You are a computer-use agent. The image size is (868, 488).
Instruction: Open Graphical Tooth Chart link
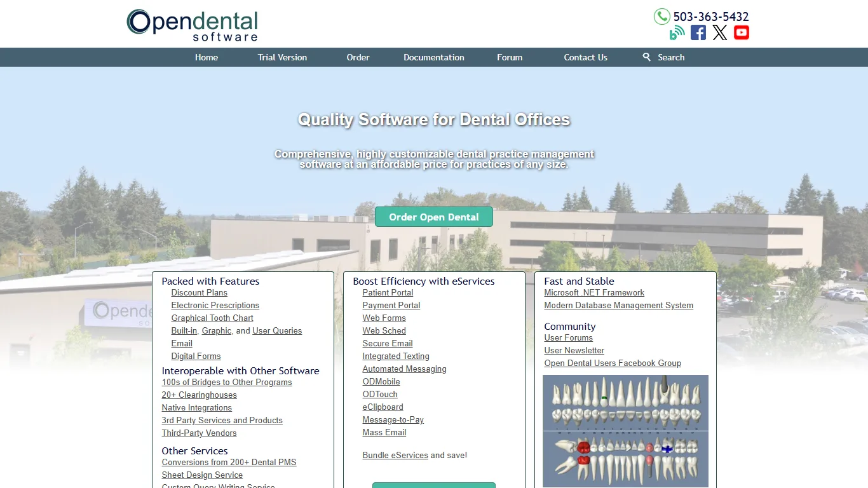(212, 318)
